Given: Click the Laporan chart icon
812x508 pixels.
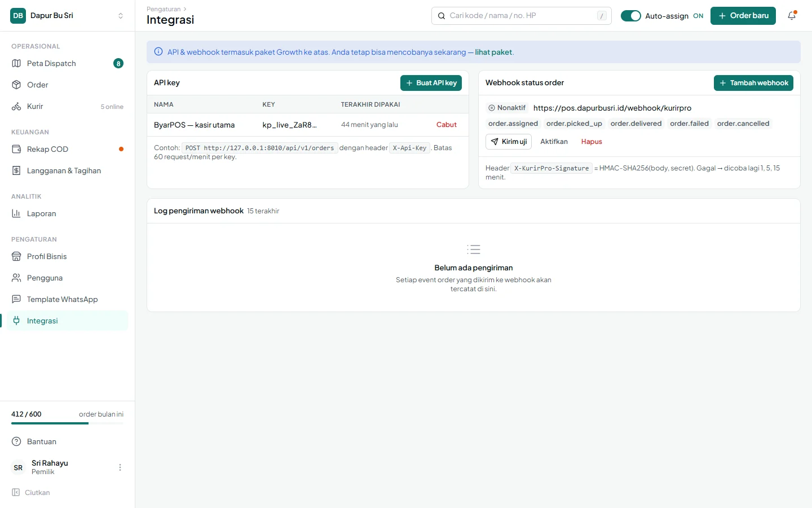Looking at the screenshot, I should pos(16,213).
